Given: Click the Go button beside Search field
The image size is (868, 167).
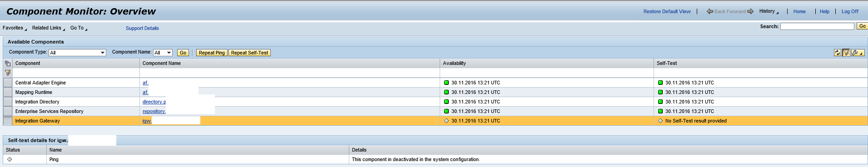Looking at the screenshot, I should coord(862,26).
